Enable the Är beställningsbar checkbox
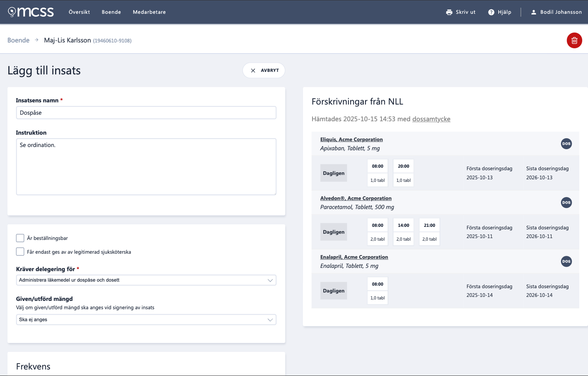The width and height of the screenshot is (588, 376). [20, 238]
